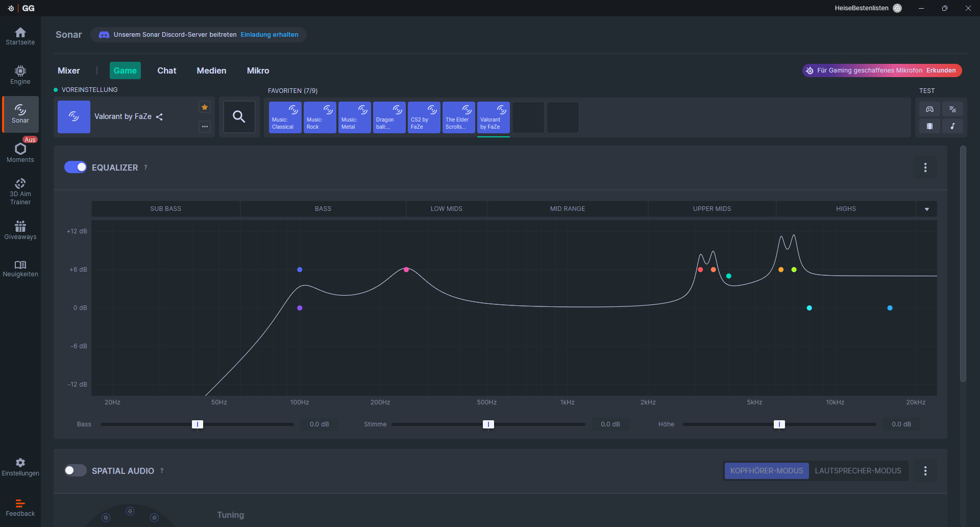
Task: Open the Spatial Audio options menu
Action: [x=925, y=471]
